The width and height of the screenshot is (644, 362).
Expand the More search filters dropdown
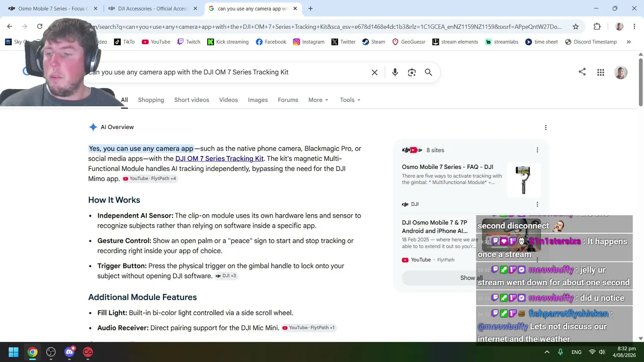[318, 100]
